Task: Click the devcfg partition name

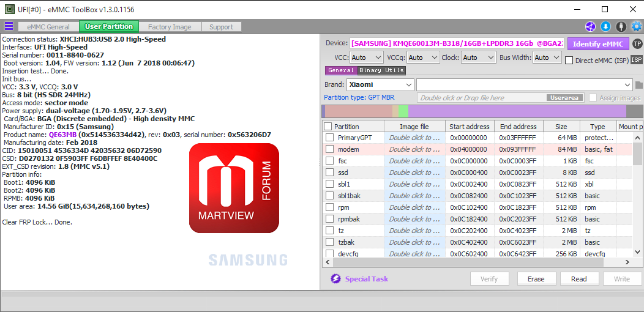Action: [x=348, y=254]
